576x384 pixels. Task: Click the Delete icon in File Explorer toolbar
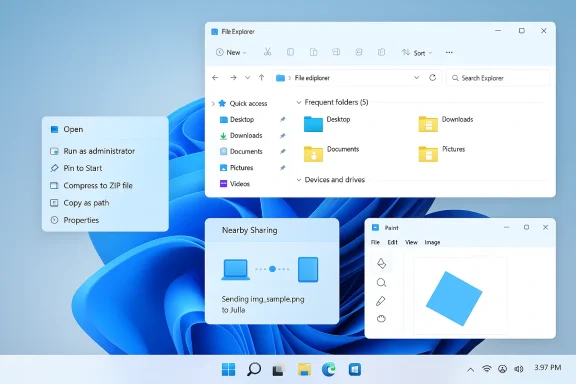coord(381,52)
